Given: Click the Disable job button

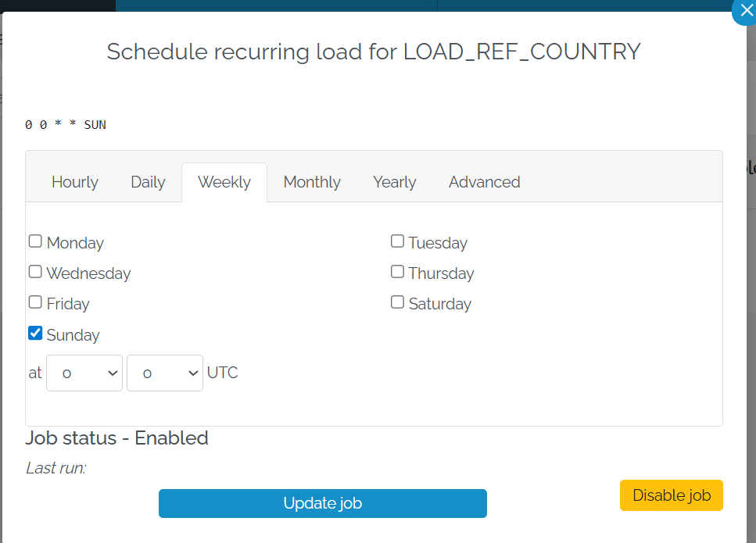Looking at the screenshot, I should [671, 495].
